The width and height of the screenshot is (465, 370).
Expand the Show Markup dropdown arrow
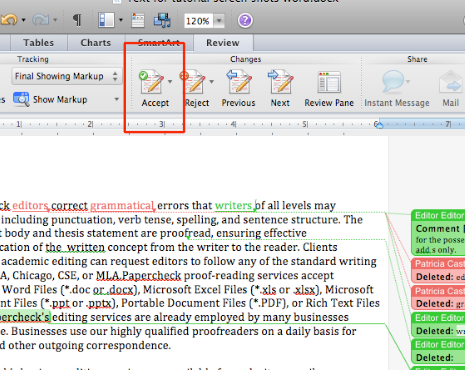click(x=117, y=99)
